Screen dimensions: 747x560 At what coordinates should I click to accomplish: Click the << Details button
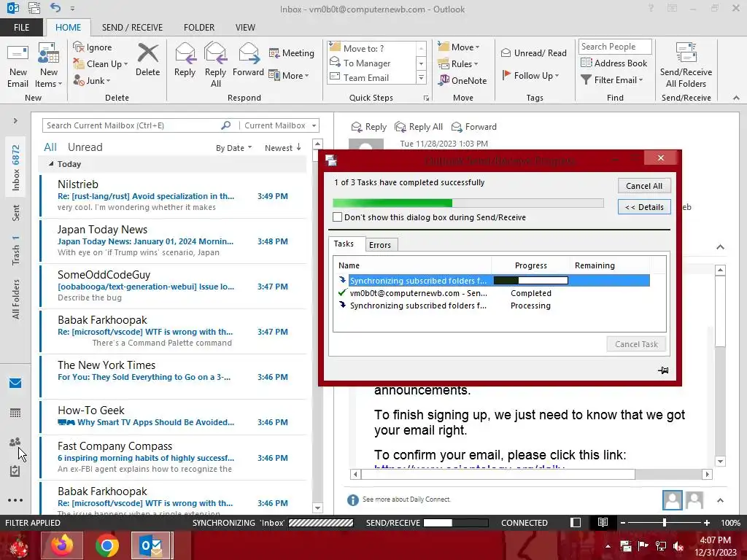pyautogui.click(x=644, y=206)
